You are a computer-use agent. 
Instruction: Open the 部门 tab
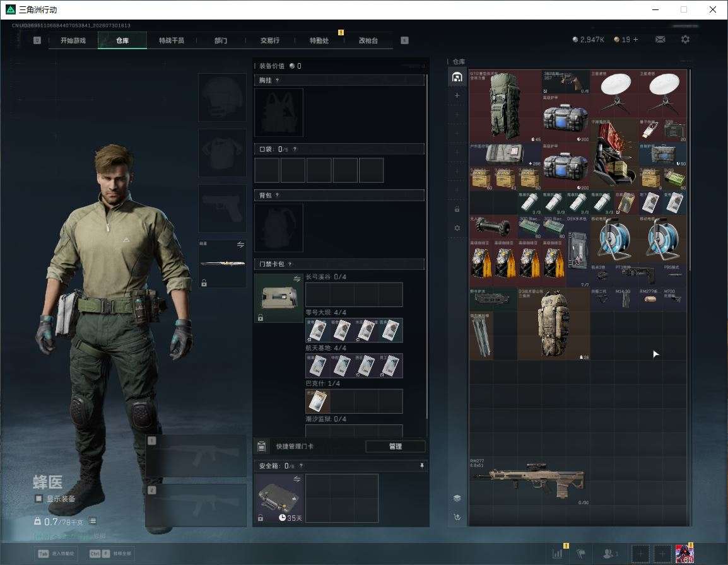[221, 40]
